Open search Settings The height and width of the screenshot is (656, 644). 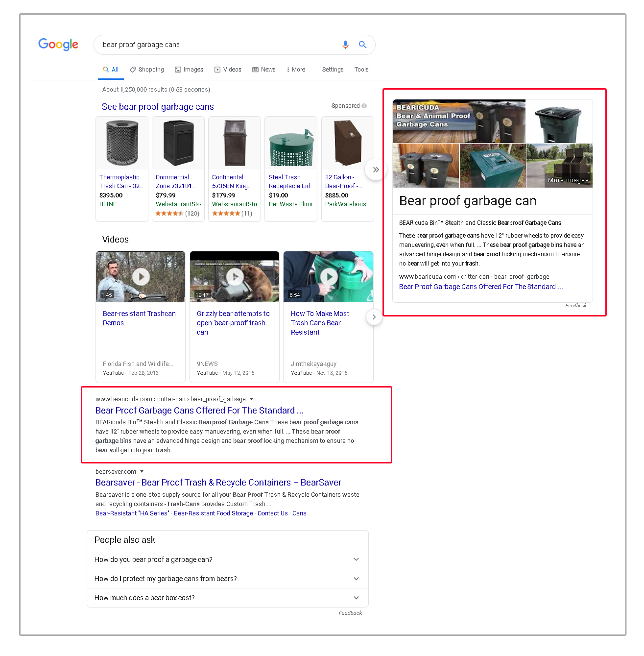[x=333, y=70]
